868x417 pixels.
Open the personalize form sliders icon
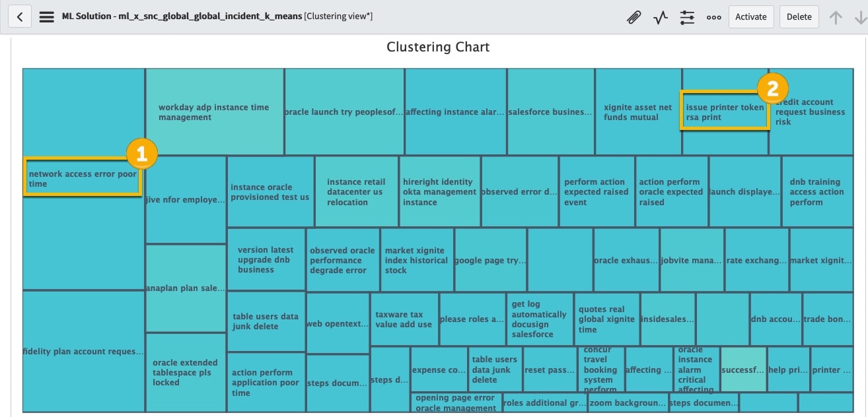pos(687,17)
